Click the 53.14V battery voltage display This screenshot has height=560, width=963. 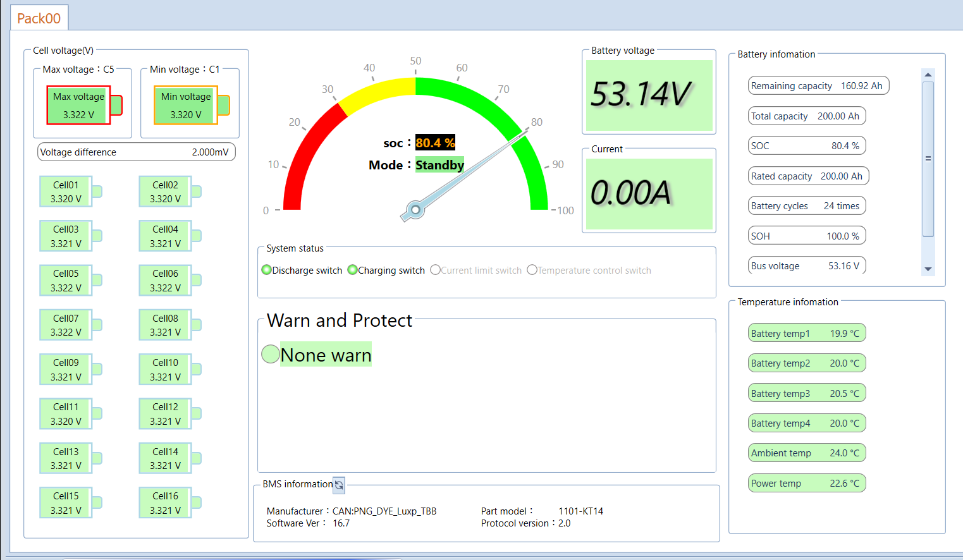click(649, 95)
